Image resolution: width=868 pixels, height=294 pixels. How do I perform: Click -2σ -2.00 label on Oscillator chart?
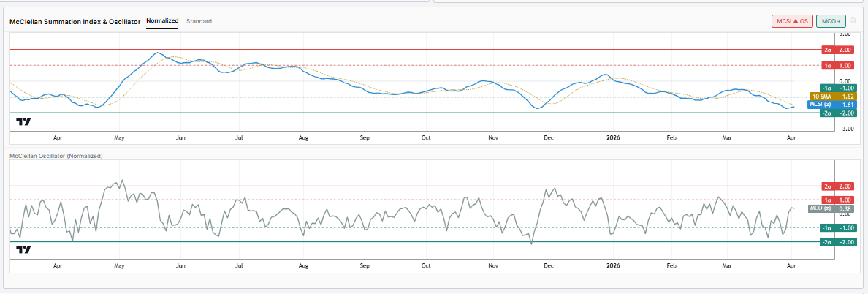point(840,241)
